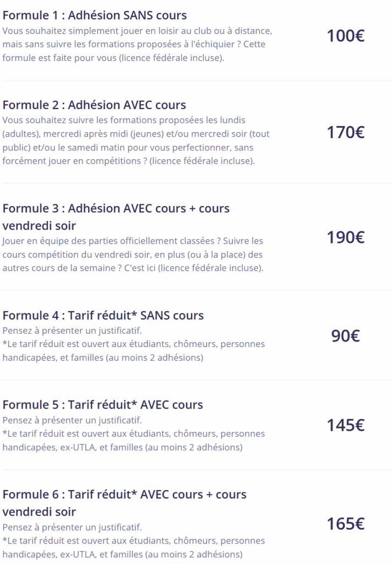
Task: Select the 170€ price
Action: (345, 133)
